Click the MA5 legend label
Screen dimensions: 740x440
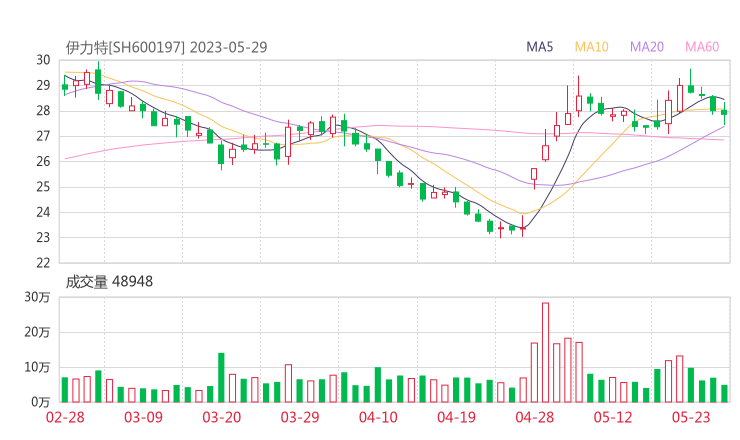coord(539,47)
